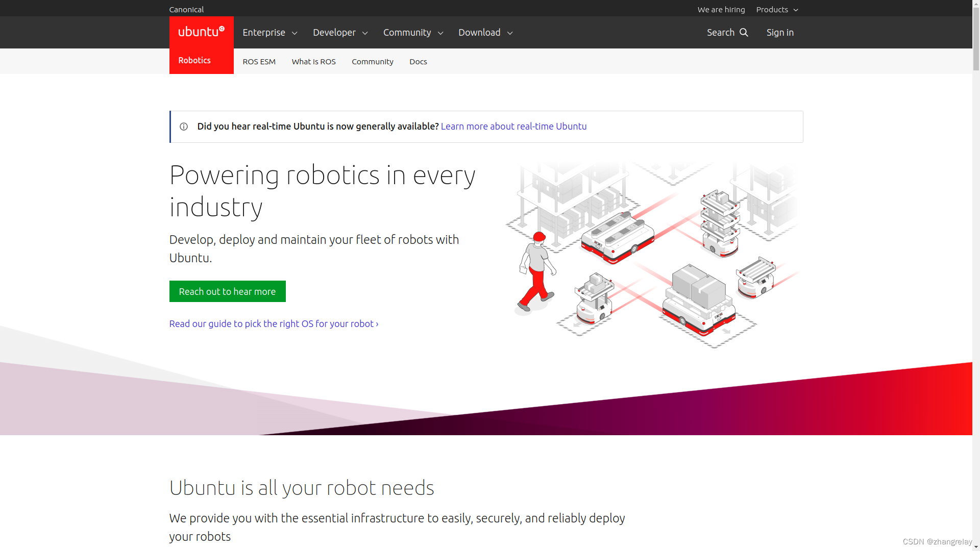
Task: Expand the Products menu in top bar
Action: click(777, 10)
